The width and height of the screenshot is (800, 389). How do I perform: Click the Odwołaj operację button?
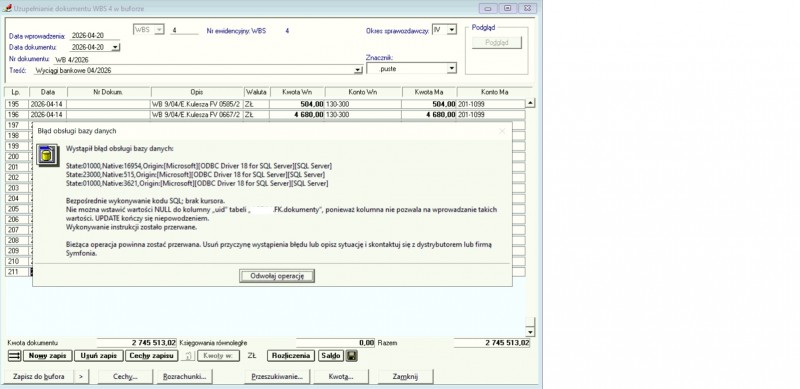tap(277, 276)
